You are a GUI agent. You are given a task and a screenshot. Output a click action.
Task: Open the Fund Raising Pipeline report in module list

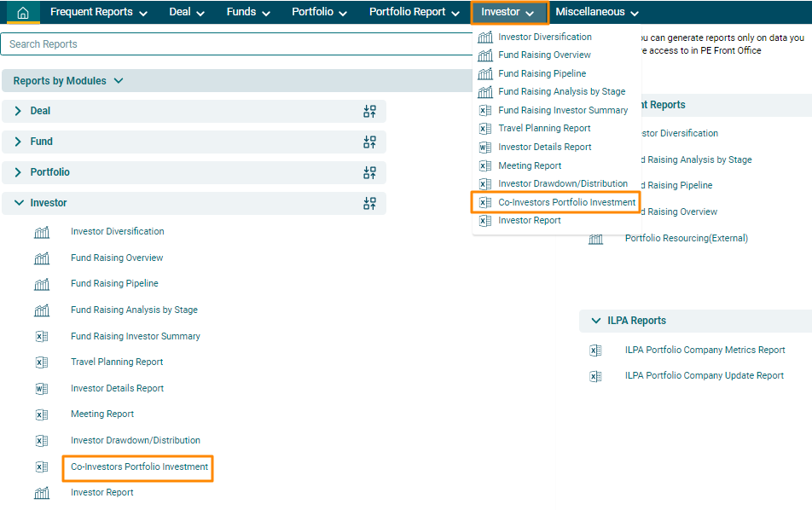click(x=114, y=284)
